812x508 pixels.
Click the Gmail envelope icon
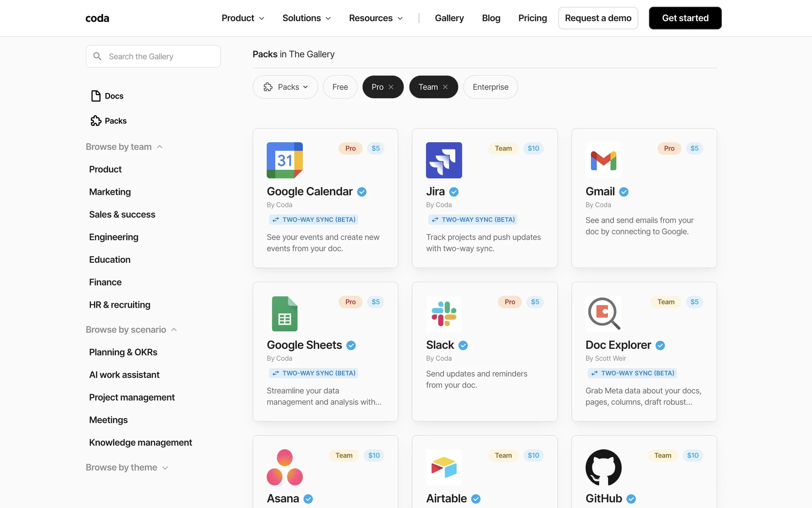point(603,160)
